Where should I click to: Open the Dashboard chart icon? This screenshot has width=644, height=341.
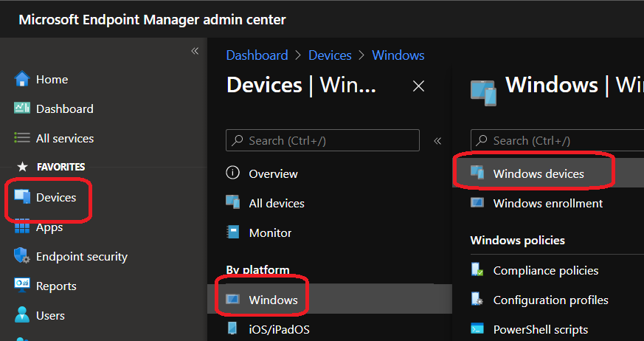[x=22, y=108]
